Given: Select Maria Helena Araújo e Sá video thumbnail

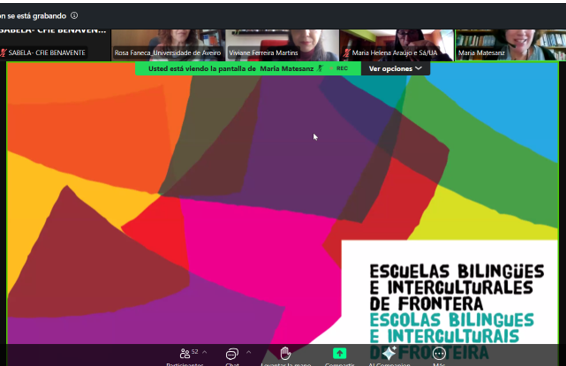Looking at the screenshot, I should [x=396, y=45].
